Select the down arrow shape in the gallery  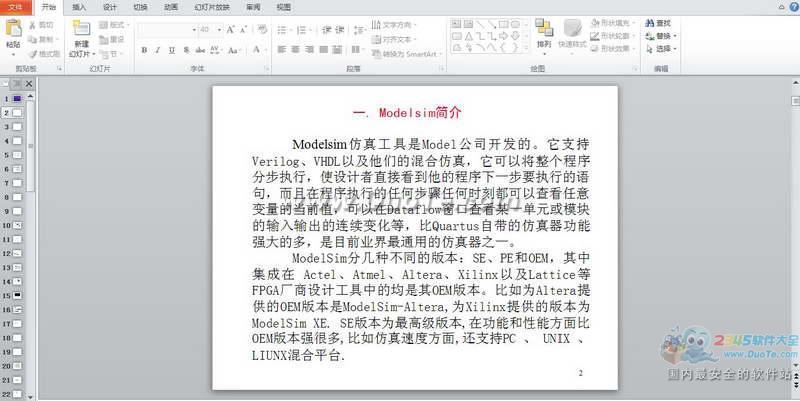tap(515, 36)
